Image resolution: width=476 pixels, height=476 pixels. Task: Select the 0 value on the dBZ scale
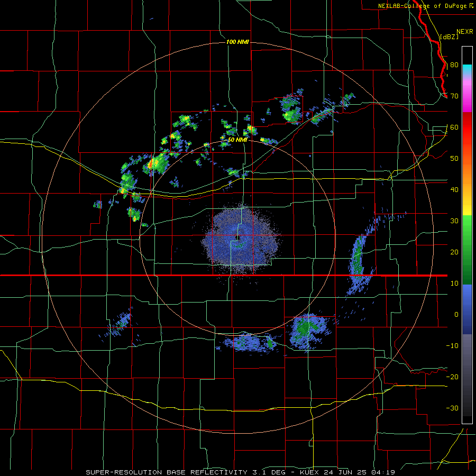(x=456, y=315)
